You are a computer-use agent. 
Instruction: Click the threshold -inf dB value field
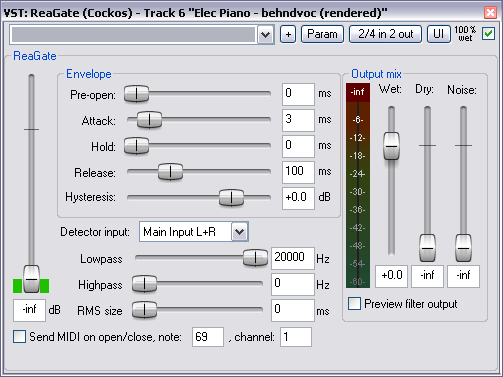[29, 310]
